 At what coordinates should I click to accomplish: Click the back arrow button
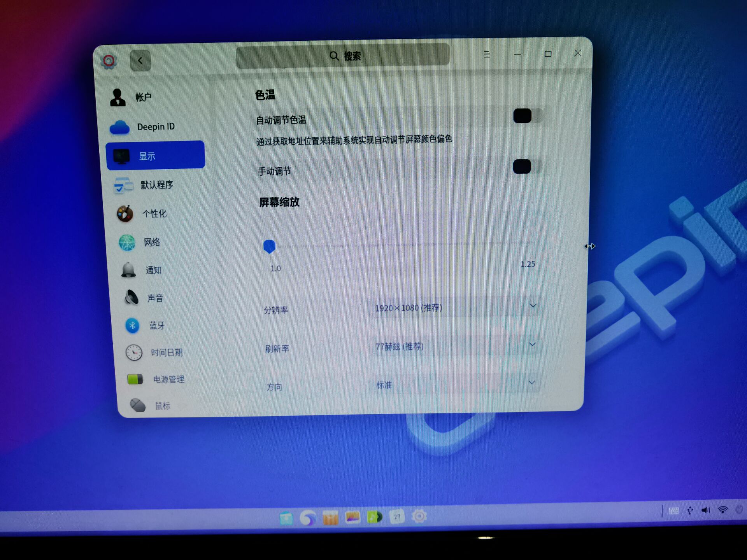tap(140, 61)
